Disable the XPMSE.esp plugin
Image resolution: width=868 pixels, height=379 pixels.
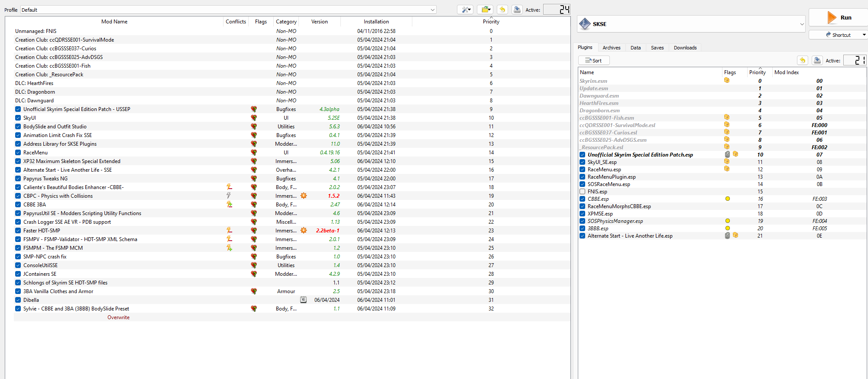coord(583,213)
